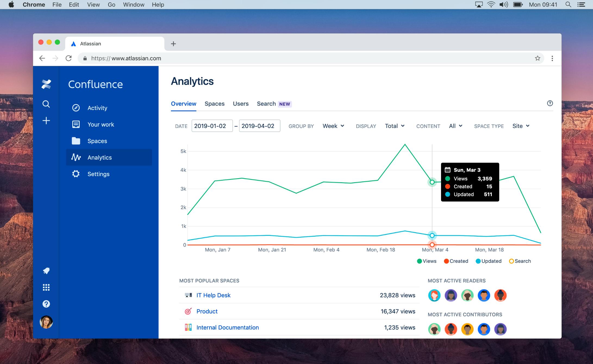The image size is (593, 364).
Task: Open the Display Total dropdown
Action: pos(395,126)
